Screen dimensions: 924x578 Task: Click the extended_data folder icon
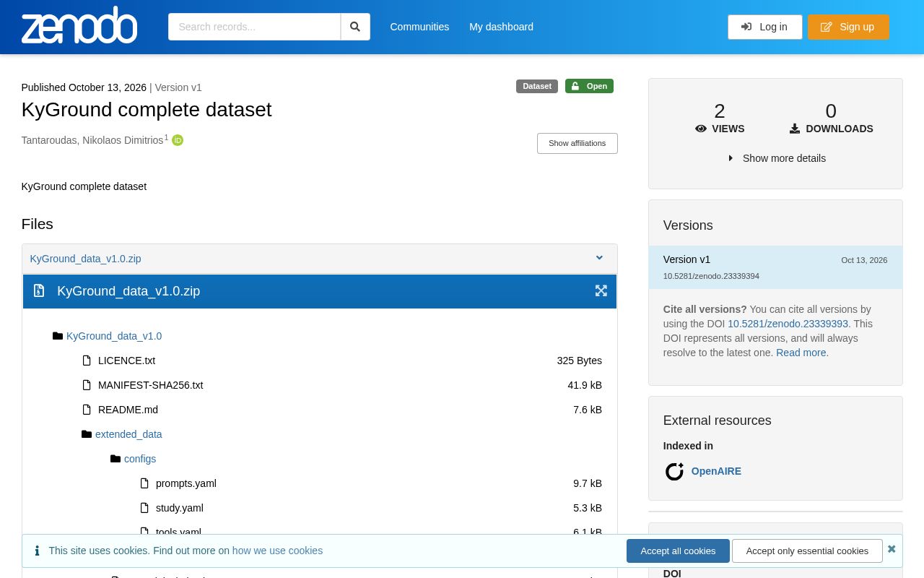click(x=87, y=434)
